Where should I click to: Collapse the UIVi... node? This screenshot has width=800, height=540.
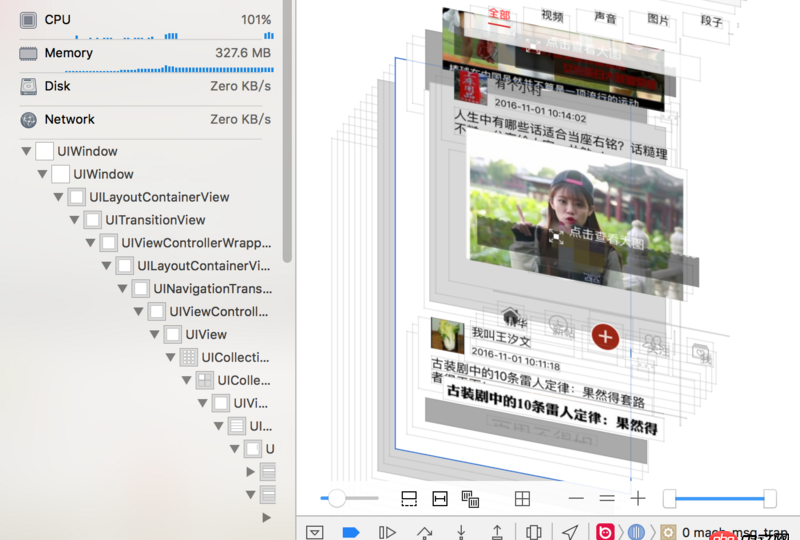203,403
